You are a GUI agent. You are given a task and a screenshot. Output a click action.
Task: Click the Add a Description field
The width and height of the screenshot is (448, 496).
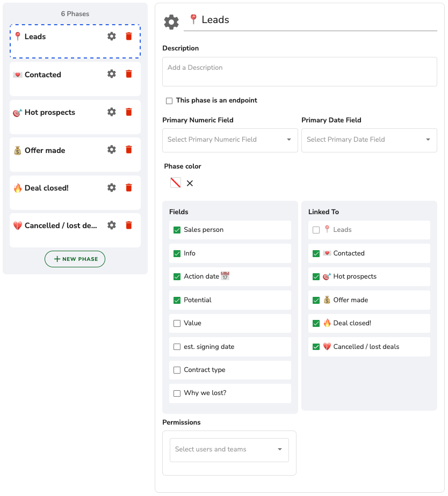[300, 72]
